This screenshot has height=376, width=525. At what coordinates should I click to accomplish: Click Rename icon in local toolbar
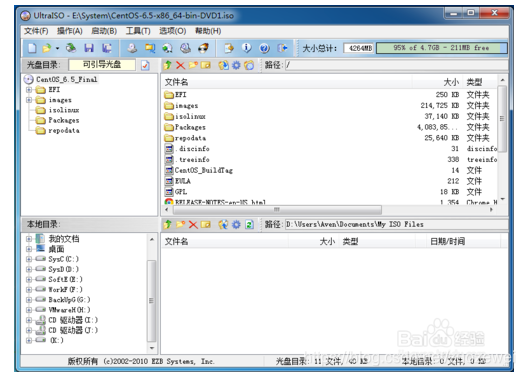coord(206,224)
